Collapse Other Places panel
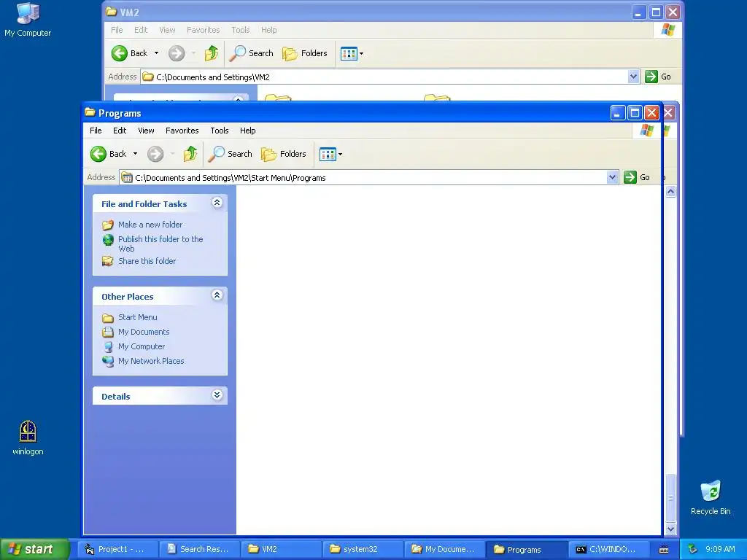The width and height of the screenshot is (747, 560). tap(217, 295)
